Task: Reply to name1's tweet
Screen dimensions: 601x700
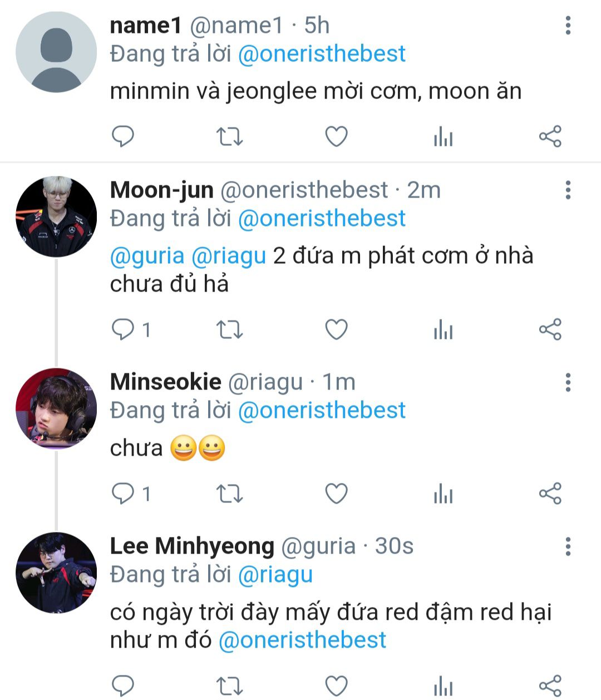Action: (123, 136)
